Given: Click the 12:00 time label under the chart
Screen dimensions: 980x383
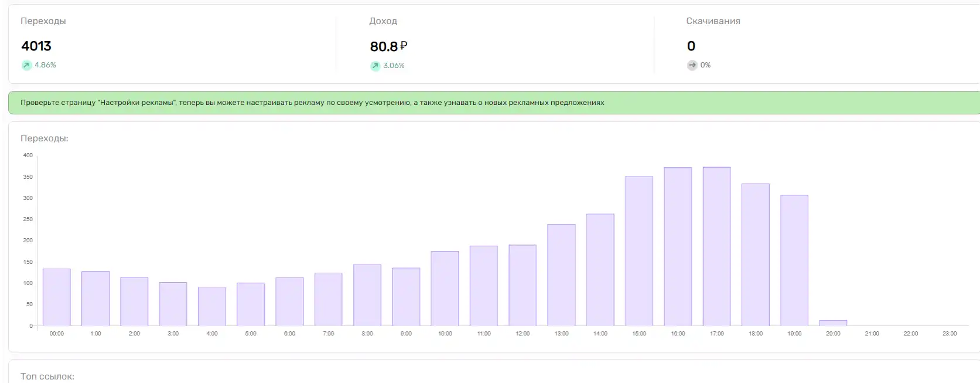Looking at the screenshot, I should pos(523,334).
